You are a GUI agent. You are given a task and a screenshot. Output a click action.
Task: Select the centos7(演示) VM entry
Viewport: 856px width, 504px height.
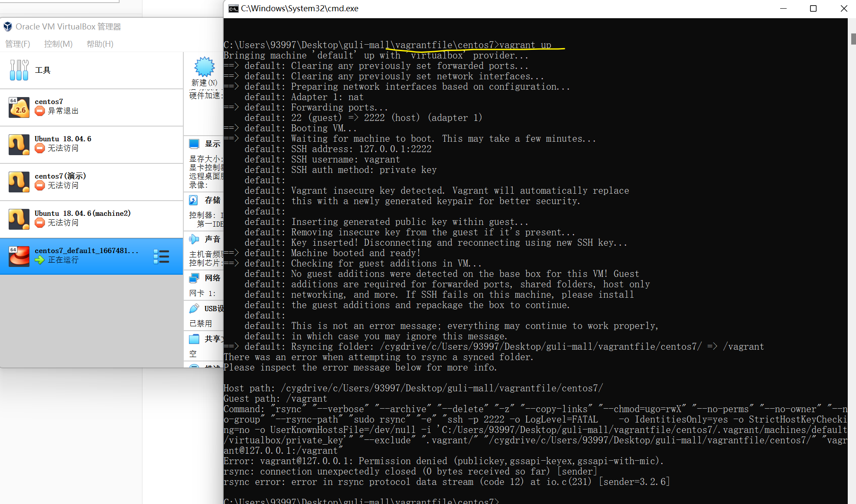pos(91,182)
